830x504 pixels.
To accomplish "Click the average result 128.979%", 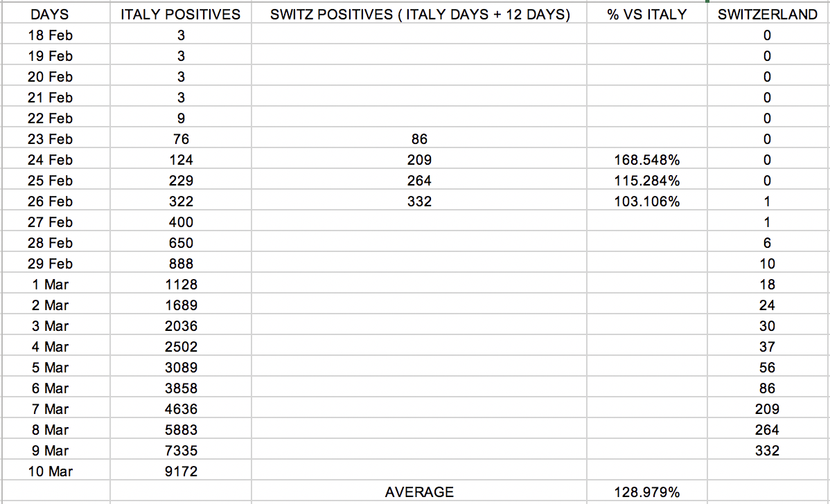I will click(647, 492).
